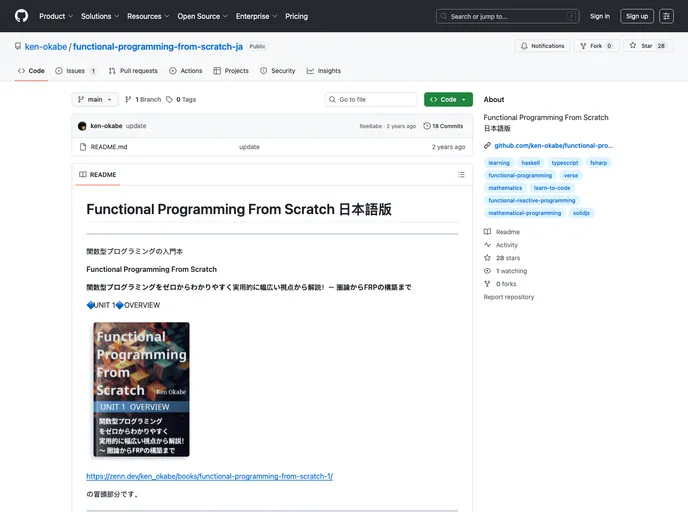Click the GitHub logo icon
The width and height of the screenshot is (688, 512).
pyautogui.click(x=21, y=16)
